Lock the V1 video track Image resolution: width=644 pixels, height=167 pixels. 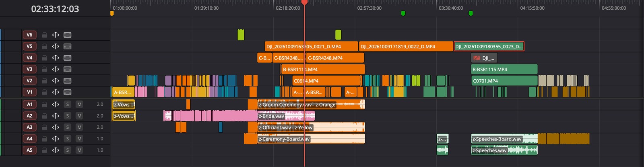click(45, 92)
